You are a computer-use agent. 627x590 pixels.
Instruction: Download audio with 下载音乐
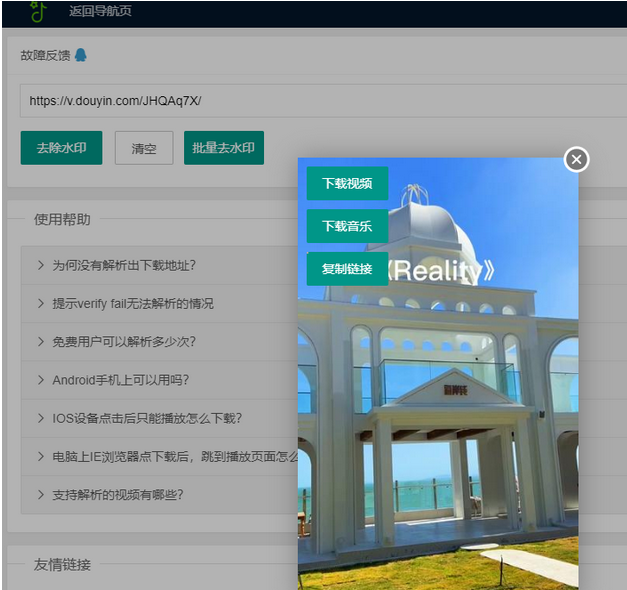[347, 226]
